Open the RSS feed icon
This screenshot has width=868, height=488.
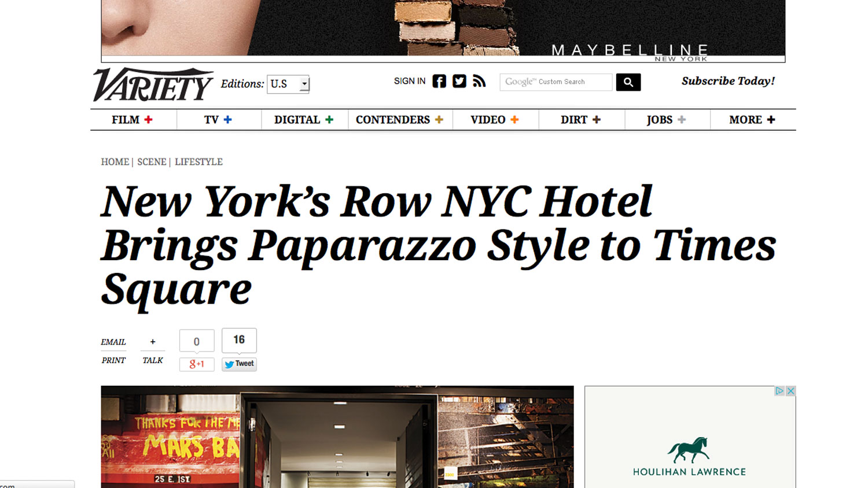point(479,81)
